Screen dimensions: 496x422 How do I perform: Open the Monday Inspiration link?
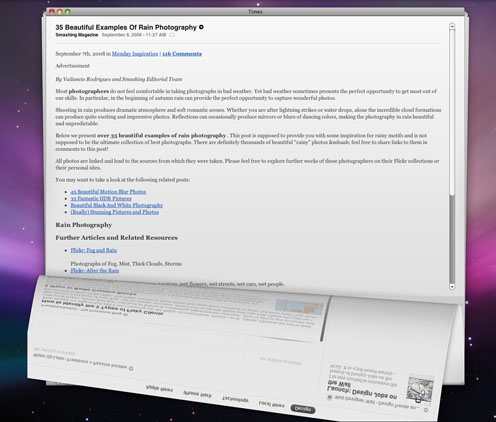[135, 54]
